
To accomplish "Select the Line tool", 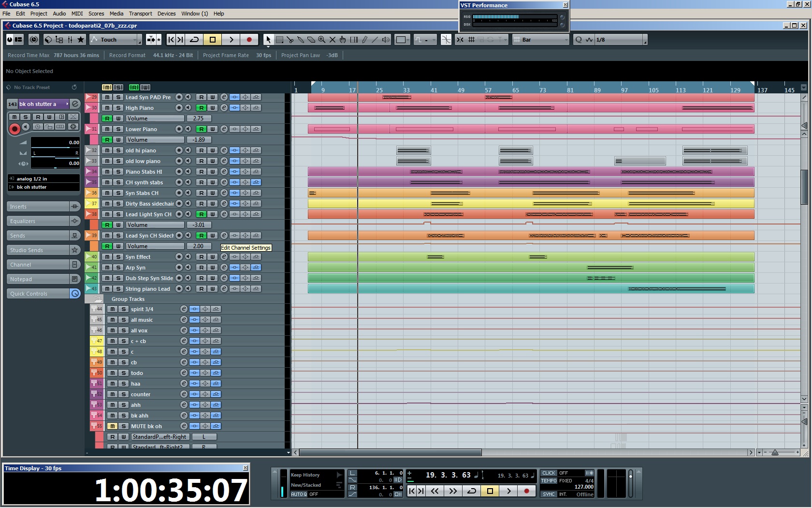I will click(375, 40).
